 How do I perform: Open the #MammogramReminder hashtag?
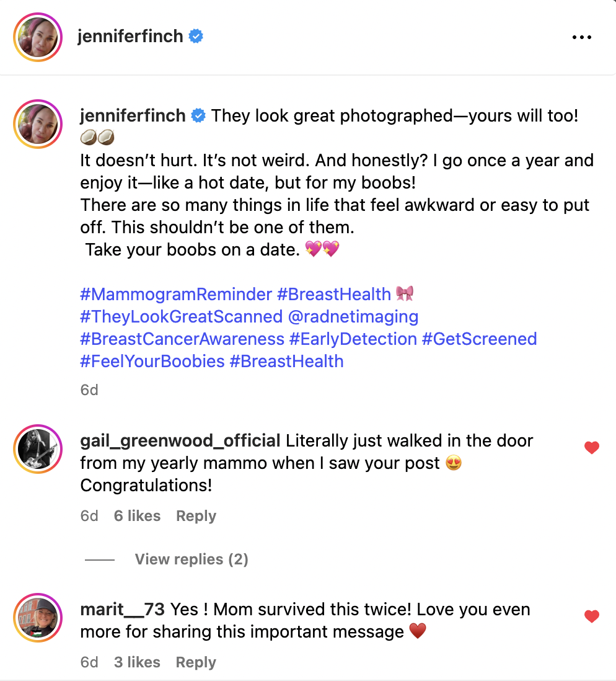[x=176, y=294]
